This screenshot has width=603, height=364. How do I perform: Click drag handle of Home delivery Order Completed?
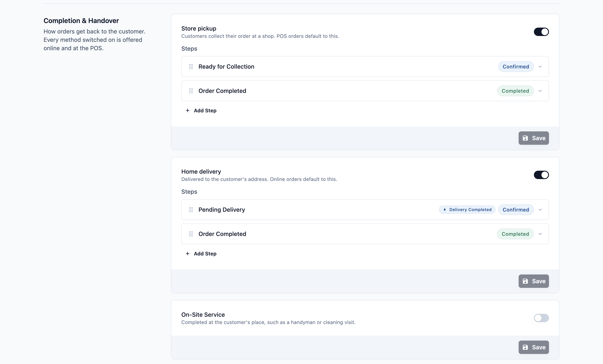pos(191,234)
